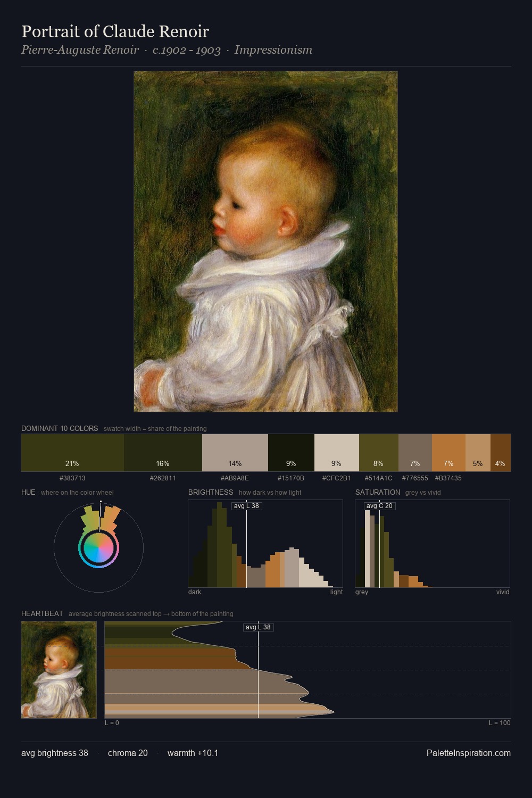Click the small painting thumbnail beside Heartbeat chart
This screenshot has height=798, width=532.
59,670
